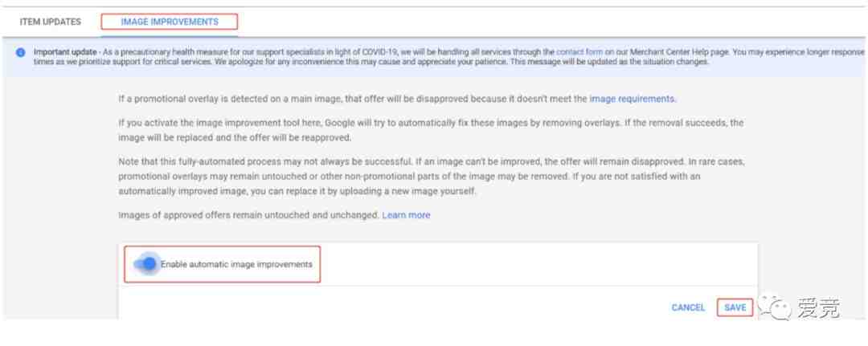This screenshot has height=346, width=868.
Task: Click paragraph starting 'If a promotional overlay'
Action: point(398,99)
